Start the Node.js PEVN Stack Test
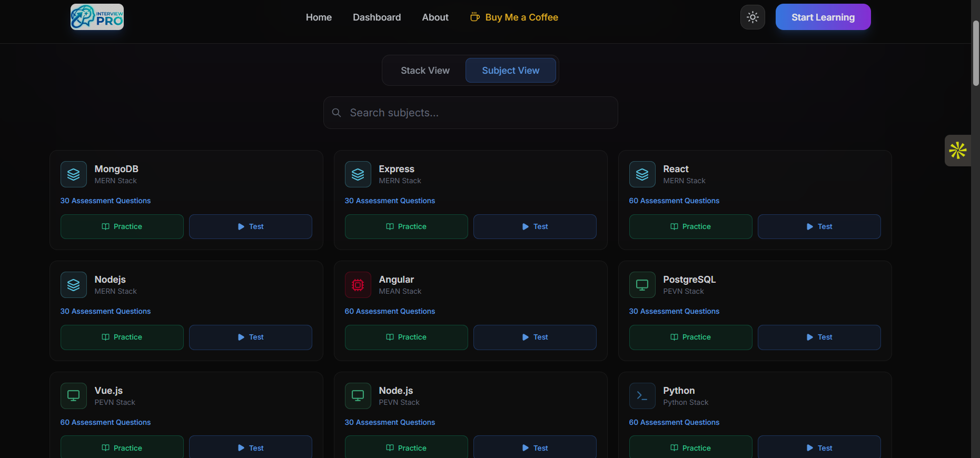Image resolution: width=980 pixels, height=458 pixels. (535, 447)
